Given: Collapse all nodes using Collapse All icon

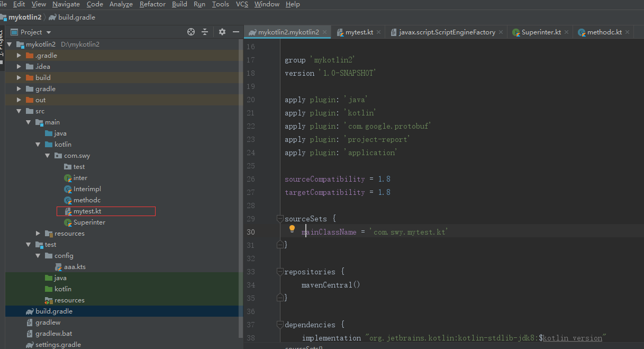Looking at the screenshot, I should point(206,32).
